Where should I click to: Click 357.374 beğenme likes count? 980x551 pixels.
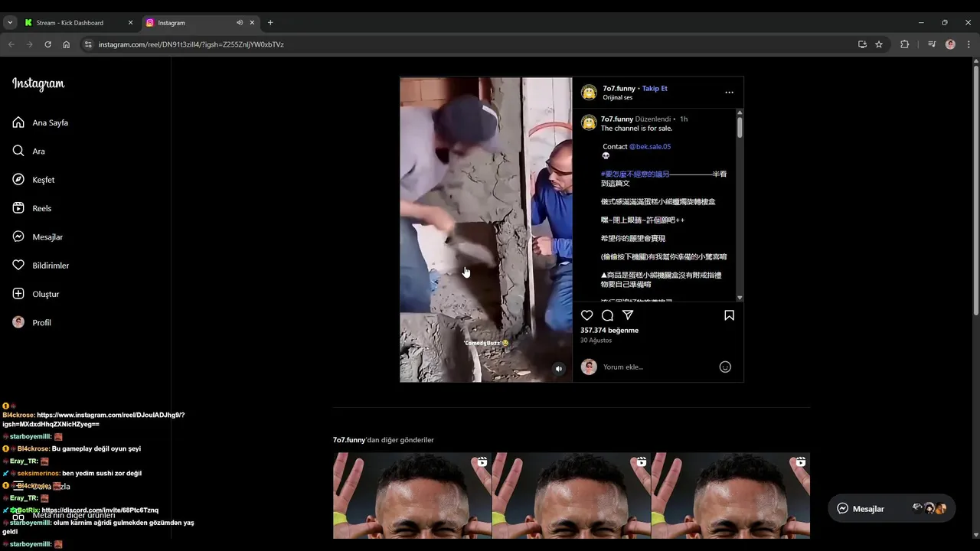609,330
